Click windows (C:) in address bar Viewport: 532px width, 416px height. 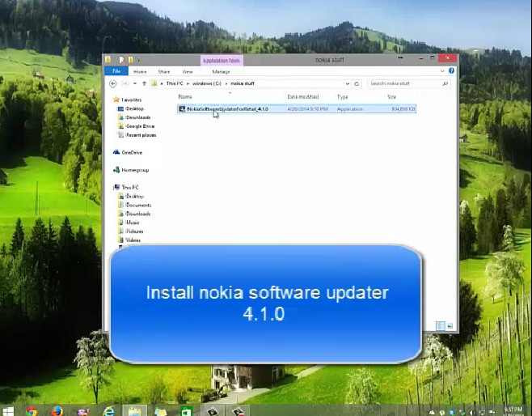coord(207,83)
